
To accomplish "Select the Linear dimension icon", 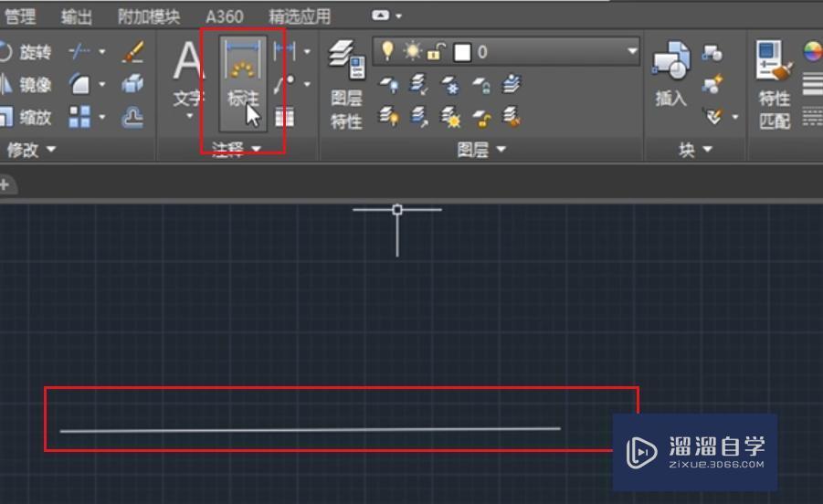I will pos(285,51).
